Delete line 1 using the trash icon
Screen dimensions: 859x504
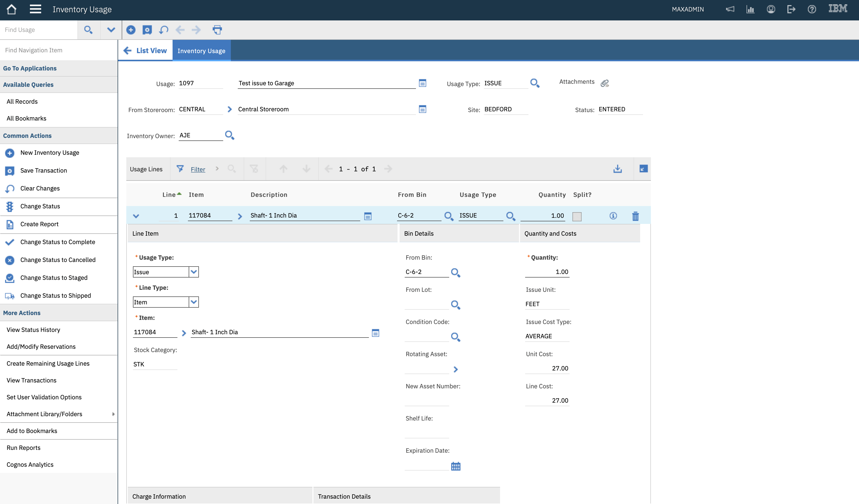(x=635, y=216)
